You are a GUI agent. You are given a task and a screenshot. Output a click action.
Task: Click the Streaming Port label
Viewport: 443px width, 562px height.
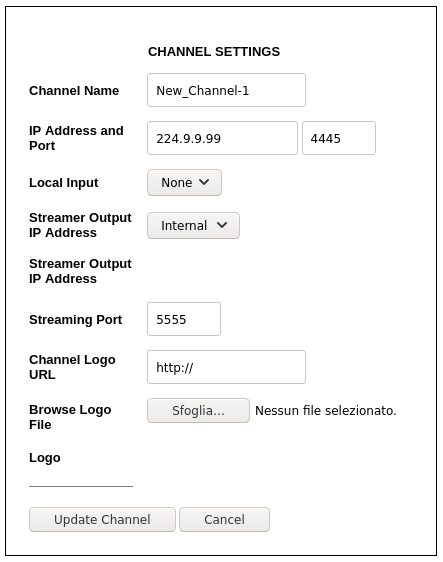point(75,319)
